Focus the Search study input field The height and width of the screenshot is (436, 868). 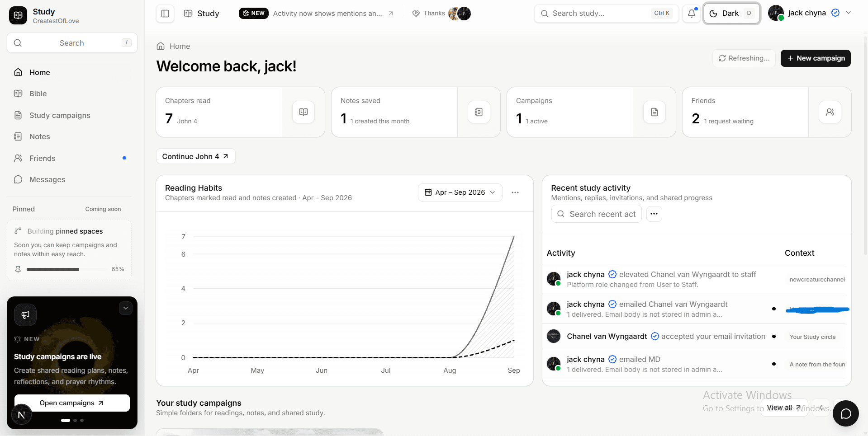(606, 14)
